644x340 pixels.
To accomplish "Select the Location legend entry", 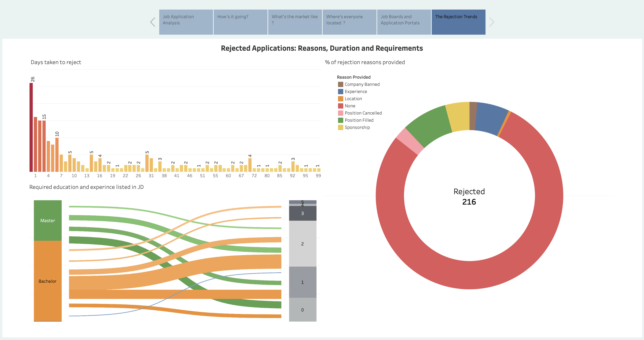I will pyautogui.click(x=353, y=99).
